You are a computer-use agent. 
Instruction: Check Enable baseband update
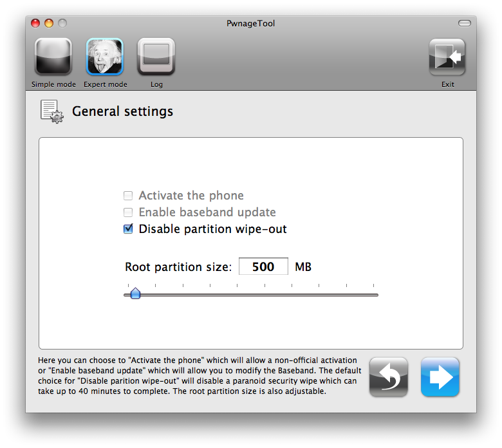pyautogui.click(x=128, y=212)
